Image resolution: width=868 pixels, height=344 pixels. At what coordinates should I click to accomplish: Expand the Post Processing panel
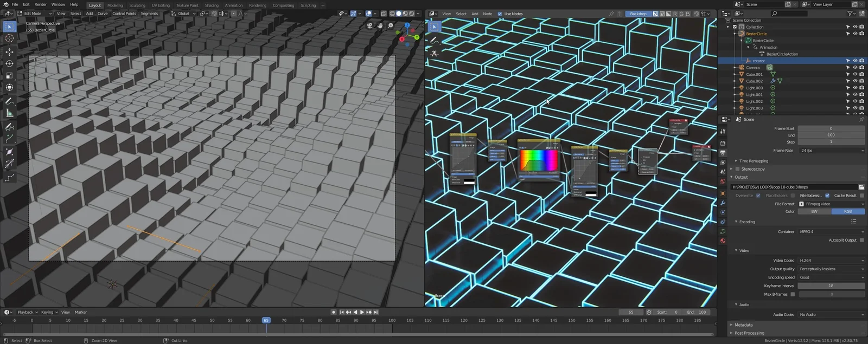click(749, 333)
